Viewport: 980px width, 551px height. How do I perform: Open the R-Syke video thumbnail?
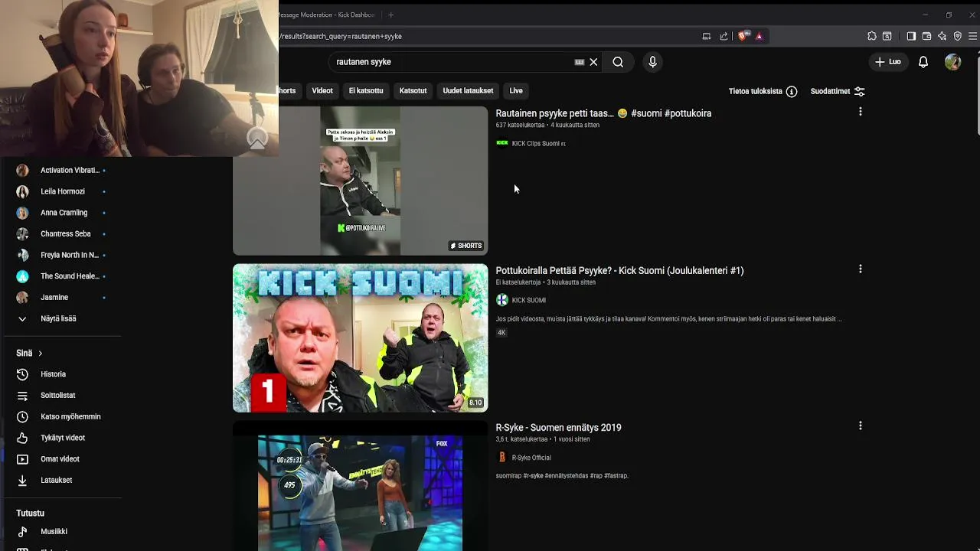[360, 486]
